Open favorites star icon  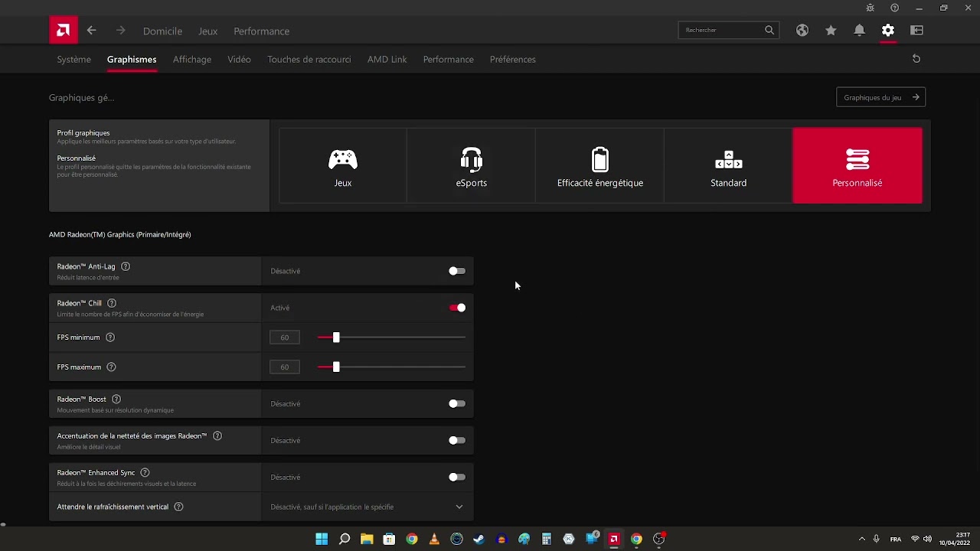click(x=831, y=31)
